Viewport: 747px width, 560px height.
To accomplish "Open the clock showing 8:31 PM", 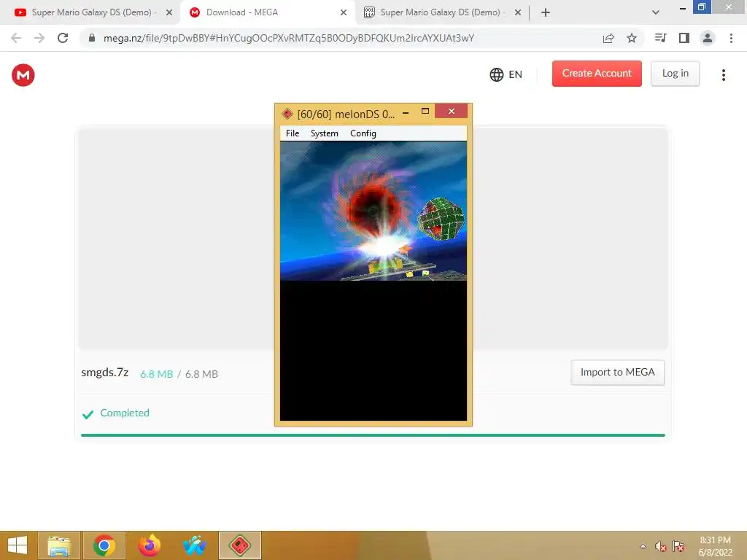I will tap(715, 545).
